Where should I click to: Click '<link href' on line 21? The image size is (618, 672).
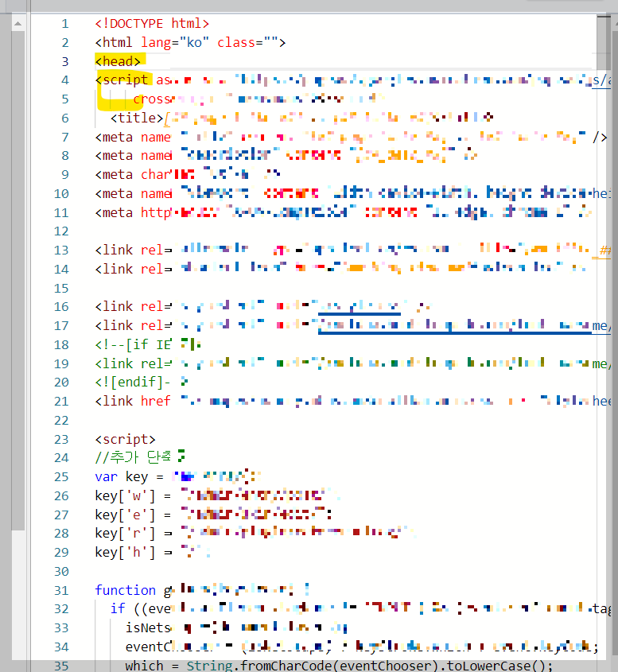pos(132,401)
